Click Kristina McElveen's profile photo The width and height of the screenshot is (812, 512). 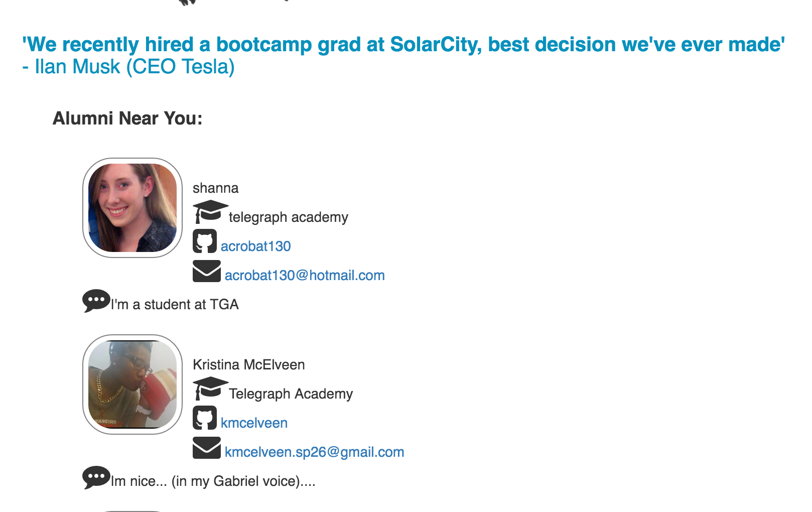(132, 385)
